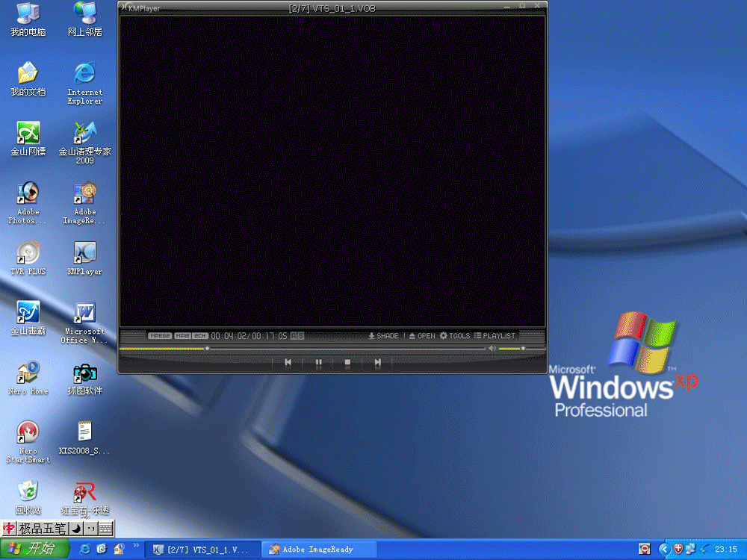Minimize the KMPlayer window
The height and width of the screenshot is (560, 747).
pos(507,6)
